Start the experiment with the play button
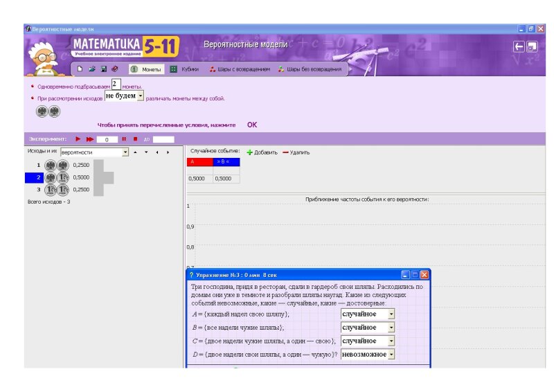The image size is (554, 392). (x=78, y=139)
